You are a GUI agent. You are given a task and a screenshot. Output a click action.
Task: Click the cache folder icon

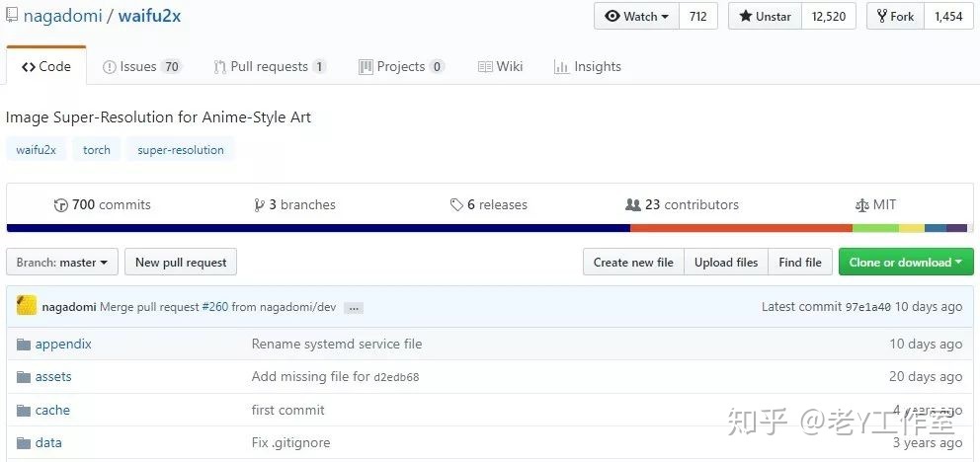pos(24,411)
